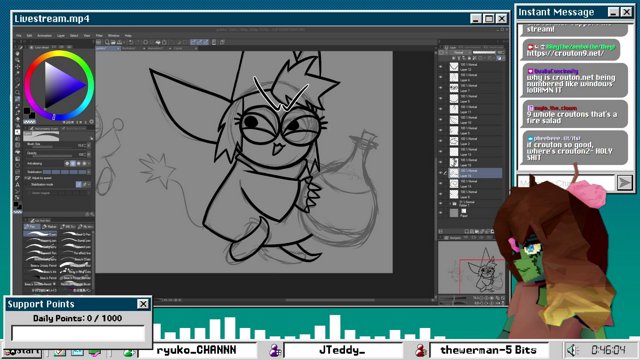Adjust the layer opacity slider in Layer panel
The width and height of the screenshot is (640, 360).
click(484, 53)
